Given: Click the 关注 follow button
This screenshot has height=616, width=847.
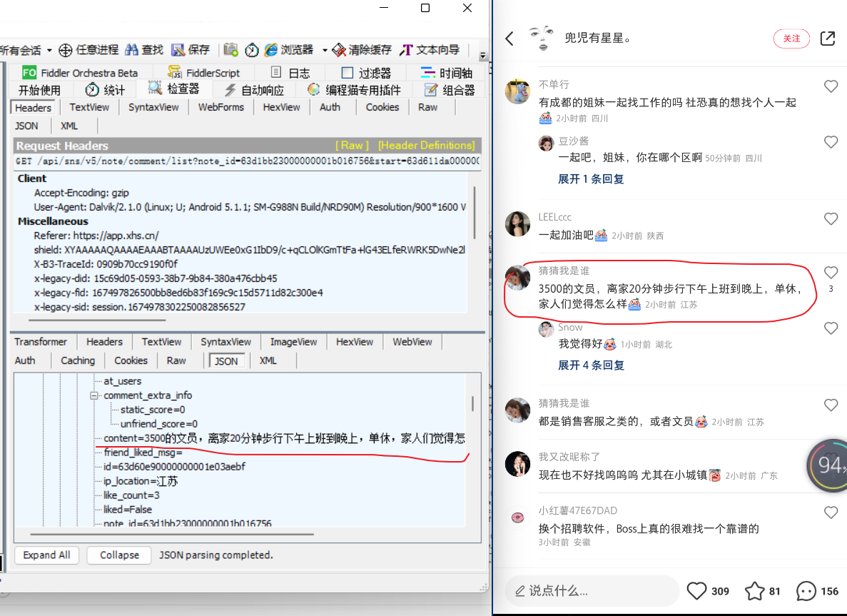Looking at the screenshot, I should [x=791, y=39].
